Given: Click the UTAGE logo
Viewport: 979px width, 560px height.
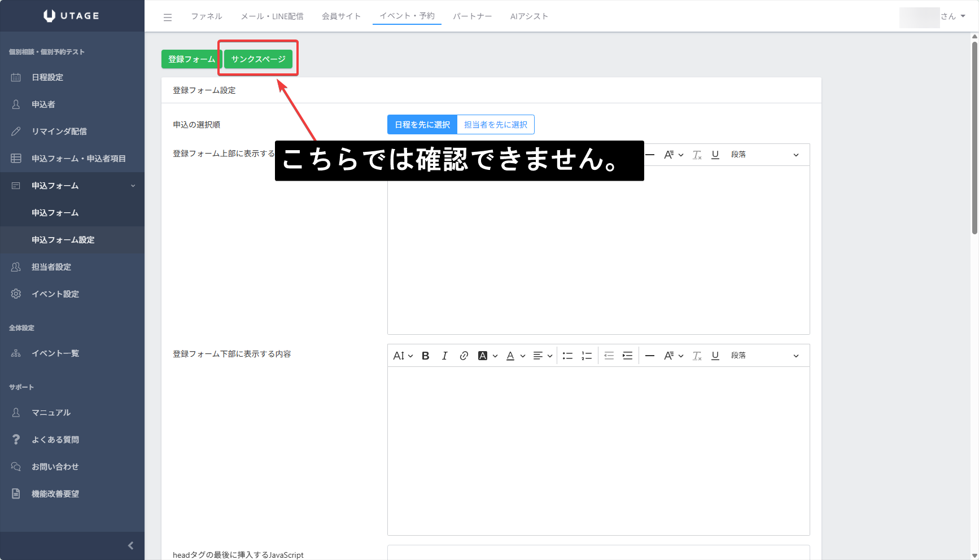Looking at the screenshot, I should 72,16.
